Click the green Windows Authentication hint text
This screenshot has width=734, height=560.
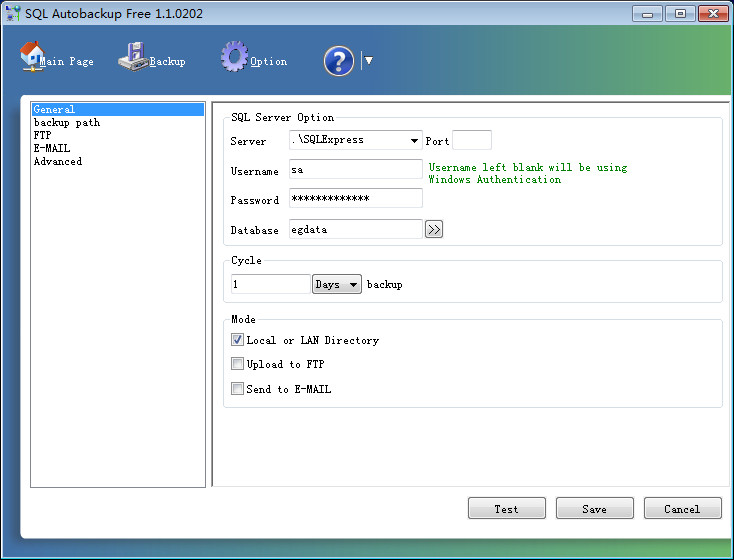tap(528, 173)
